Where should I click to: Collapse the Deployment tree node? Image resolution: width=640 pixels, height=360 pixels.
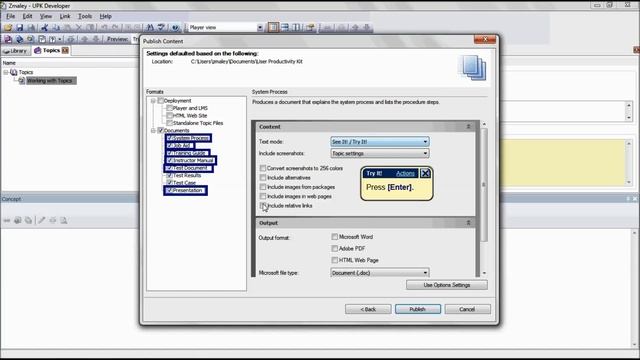click(153, 101)
